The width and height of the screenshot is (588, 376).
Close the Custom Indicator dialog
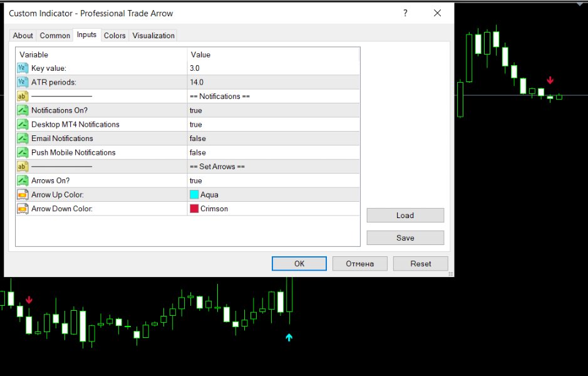437,13
